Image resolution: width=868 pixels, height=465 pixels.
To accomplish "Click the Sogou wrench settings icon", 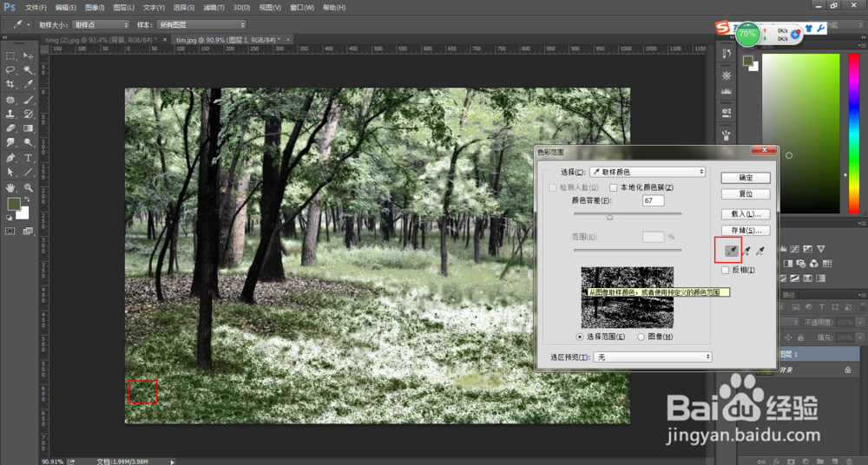I will (820, 28).
